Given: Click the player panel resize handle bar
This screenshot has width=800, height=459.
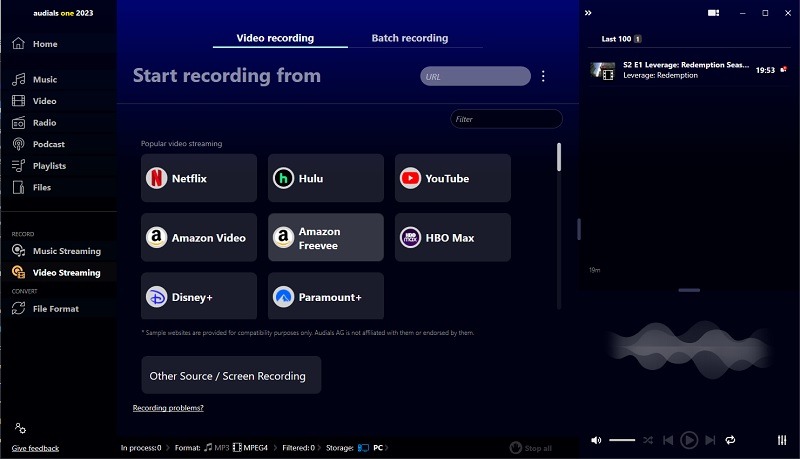Looking at the screenshot, I should point(689,290).
